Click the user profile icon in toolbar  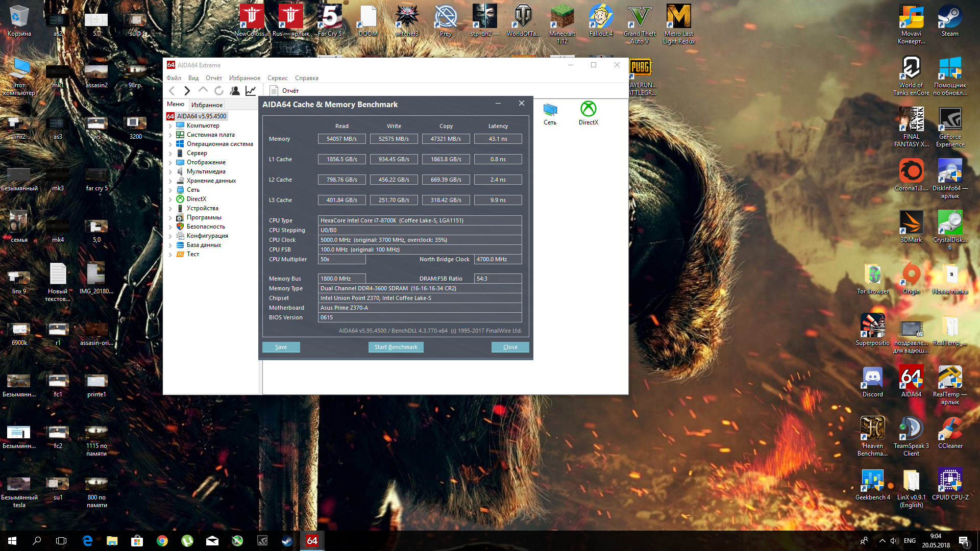click(x=235, y=91)
